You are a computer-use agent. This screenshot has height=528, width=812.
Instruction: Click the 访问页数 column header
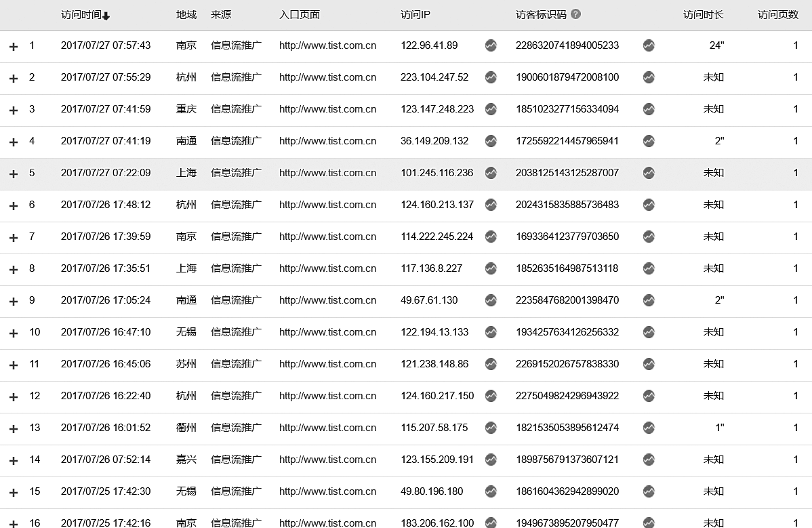(x=777, y=15)
